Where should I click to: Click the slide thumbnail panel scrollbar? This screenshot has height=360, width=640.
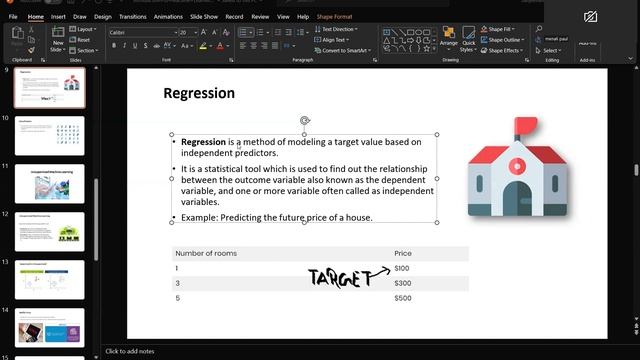(96, 219)
